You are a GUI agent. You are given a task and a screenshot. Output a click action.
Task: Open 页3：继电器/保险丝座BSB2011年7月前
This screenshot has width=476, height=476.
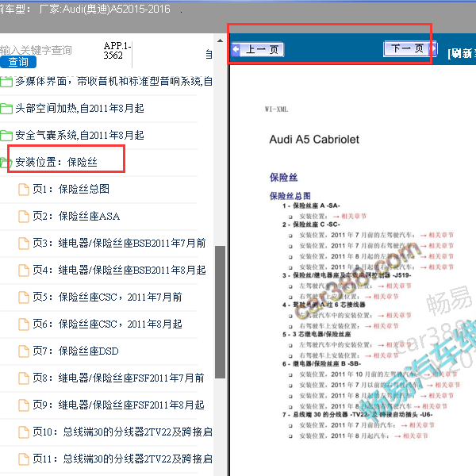pos(119,243)
